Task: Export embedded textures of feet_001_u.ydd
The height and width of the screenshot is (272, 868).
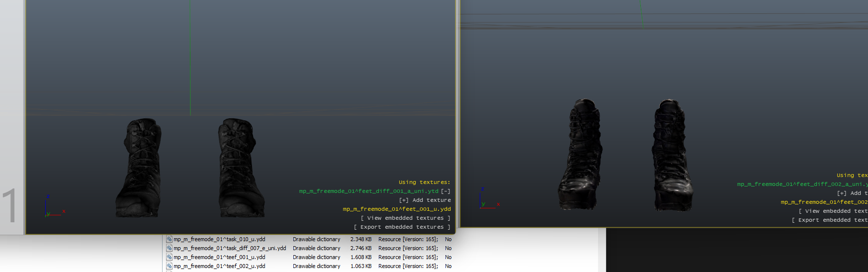Action: tap(402, 227)
